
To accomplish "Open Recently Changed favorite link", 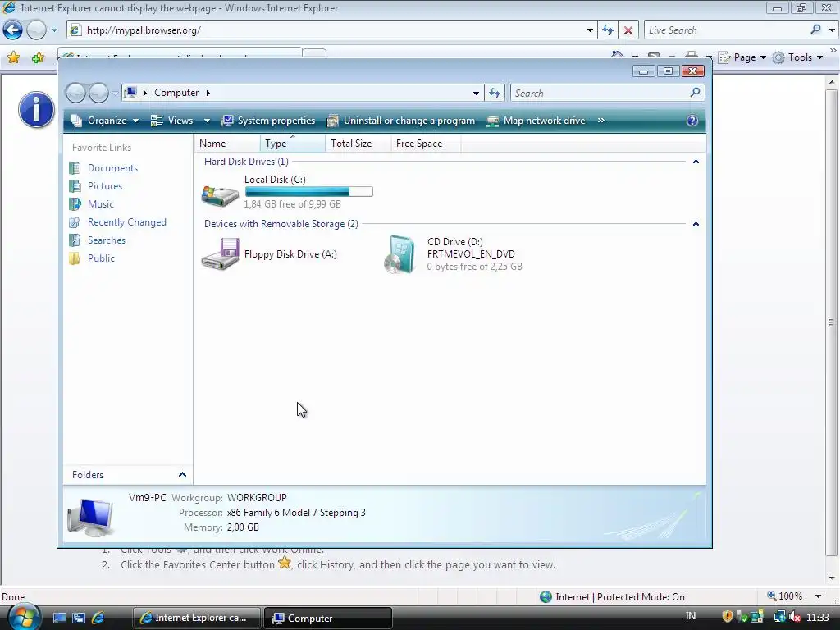I will pyautogui.click(x=127, y=222).
